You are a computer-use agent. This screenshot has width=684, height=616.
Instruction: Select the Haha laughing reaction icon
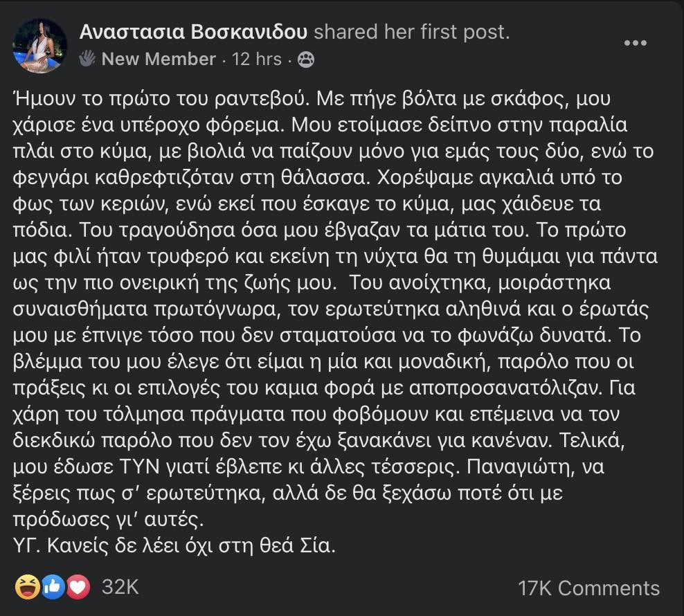coord(28,587)
